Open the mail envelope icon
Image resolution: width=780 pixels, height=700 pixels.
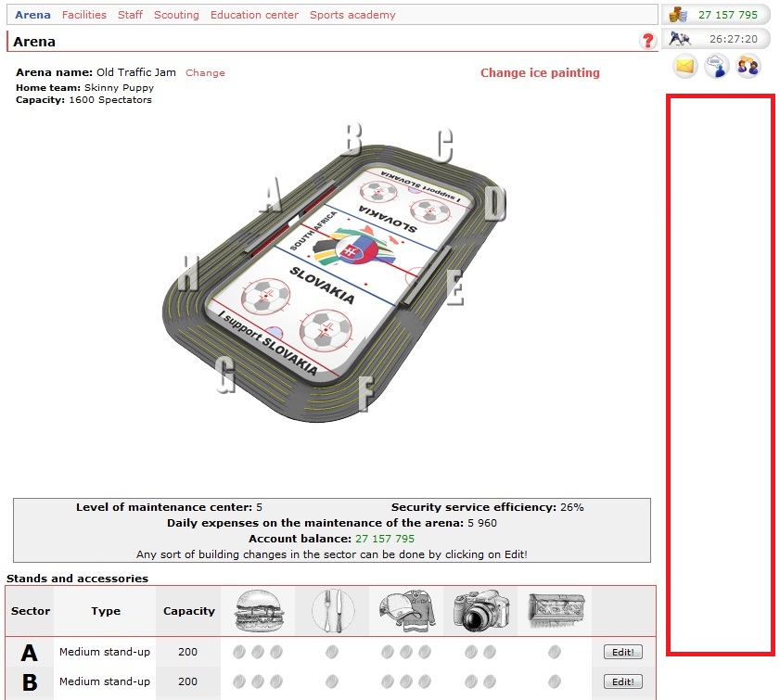[x=685, y=66]
